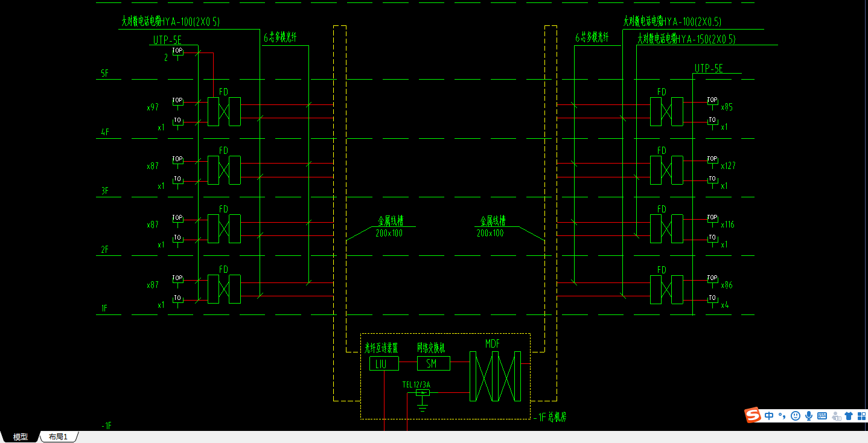Screen dimensions: 868x443
Task: Select the left UTP-5E label
Action: [x=167, y=40]
